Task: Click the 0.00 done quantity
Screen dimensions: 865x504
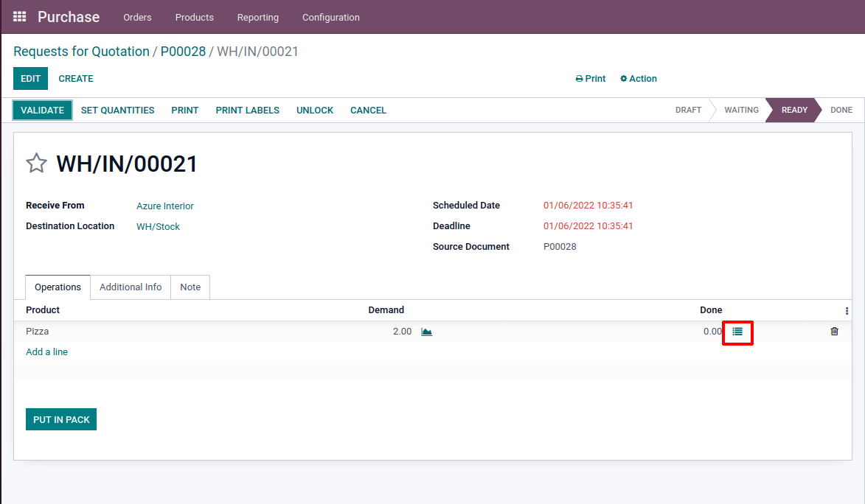Action: [x=712, y=332]
